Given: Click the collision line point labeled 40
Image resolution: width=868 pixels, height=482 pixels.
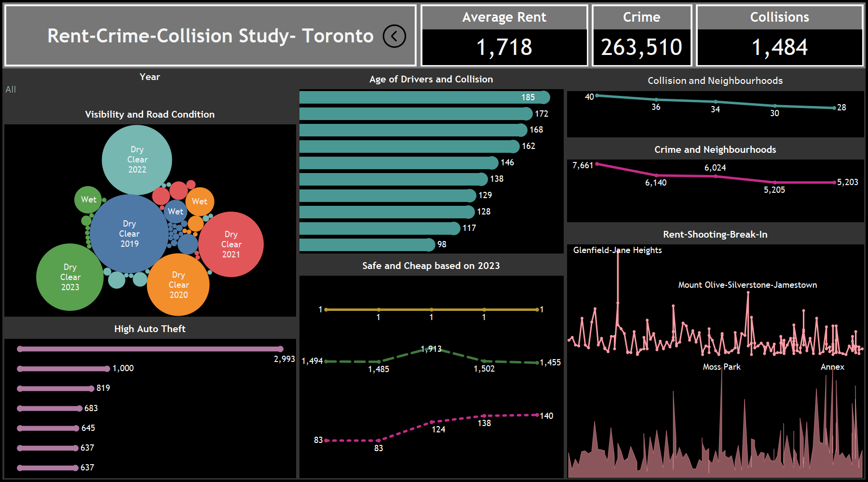Looking at the screenshot, I should tap(597, 95).
